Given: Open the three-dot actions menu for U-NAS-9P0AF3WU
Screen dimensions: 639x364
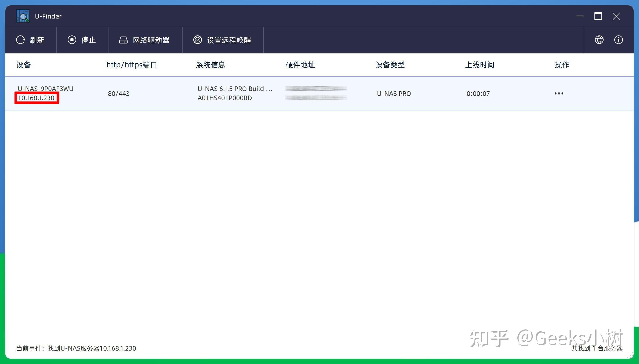Looking at the screenshot, I should click(559, 93).
